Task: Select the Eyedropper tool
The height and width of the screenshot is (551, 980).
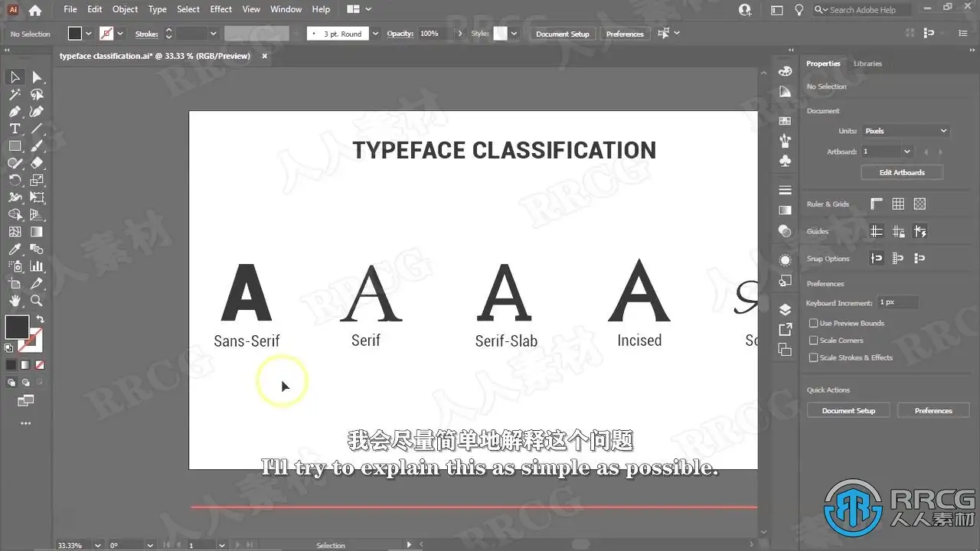Action: click(x=15, y=249)
